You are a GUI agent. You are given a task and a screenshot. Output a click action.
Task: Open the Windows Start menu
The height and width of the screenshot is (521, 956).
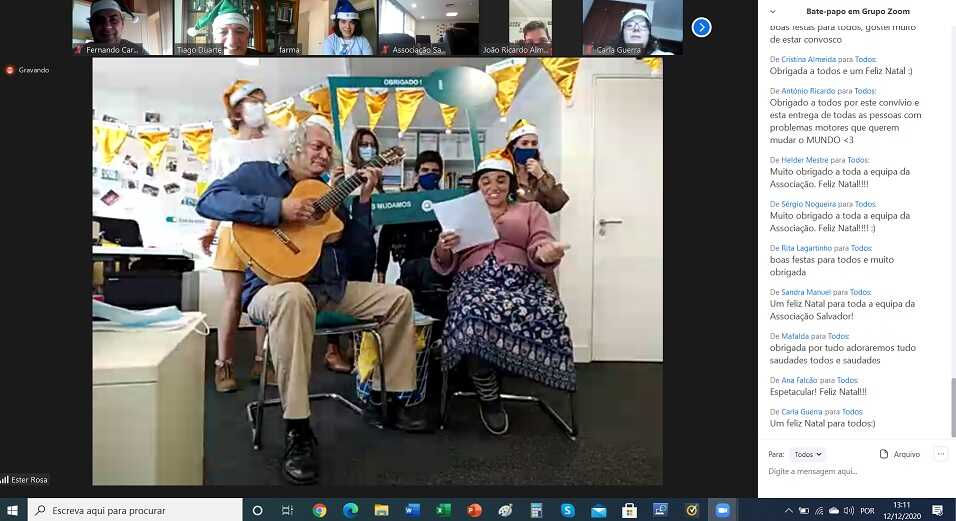(x=12, y=510)
